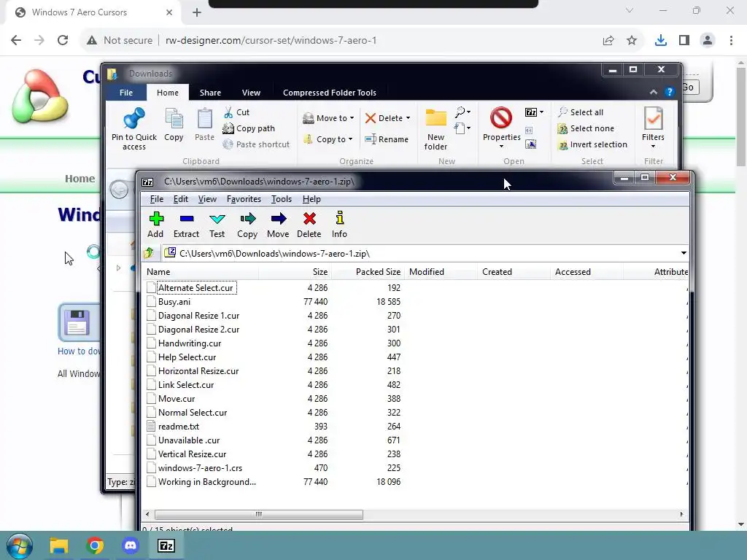
Task: Click the Chrome profile avatar icon
Action: tap(708, 41)
